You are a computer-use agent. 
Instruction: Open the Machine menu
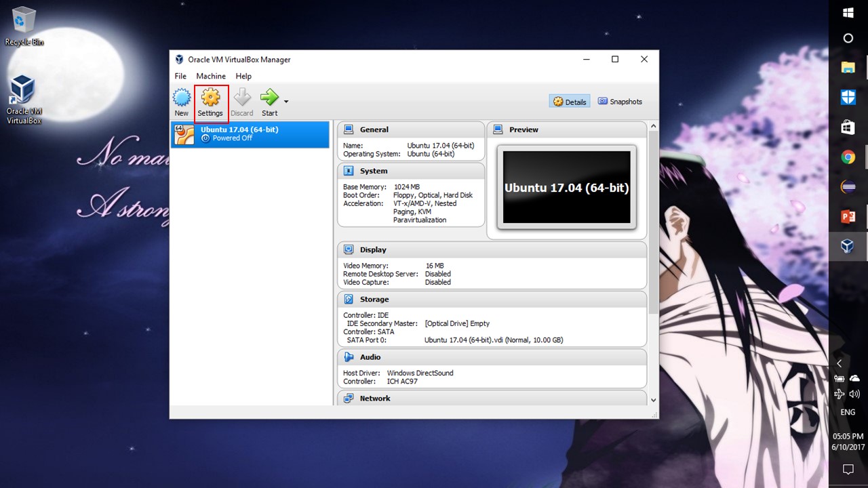click(x=211, y=76)
